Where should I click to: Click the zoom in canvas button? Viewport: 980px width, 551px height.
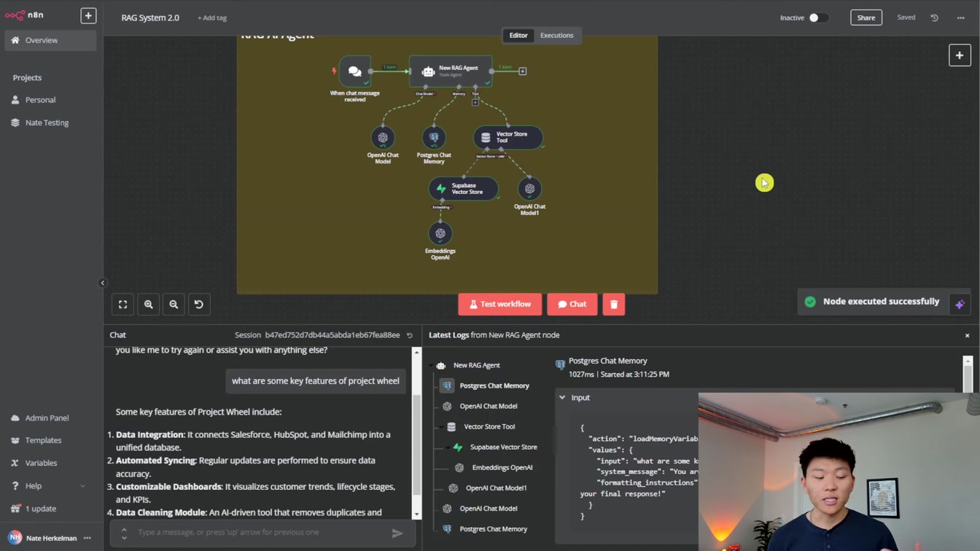(148, 305)
